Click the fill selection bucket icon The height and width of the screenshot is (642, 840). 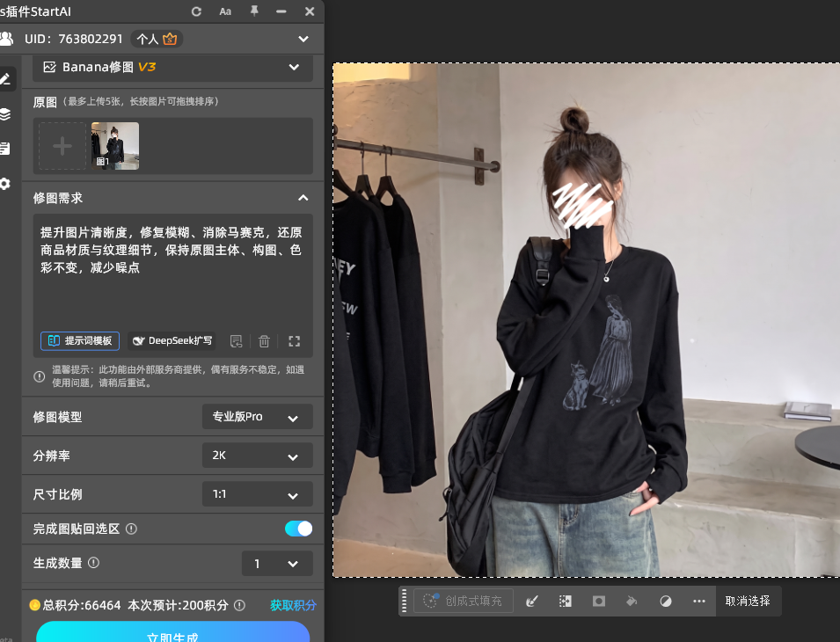632,601
